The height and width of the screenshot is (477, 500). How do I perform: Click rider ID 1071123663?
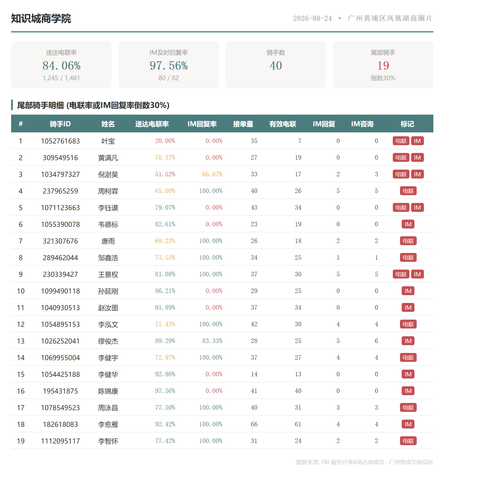[60, 208]
